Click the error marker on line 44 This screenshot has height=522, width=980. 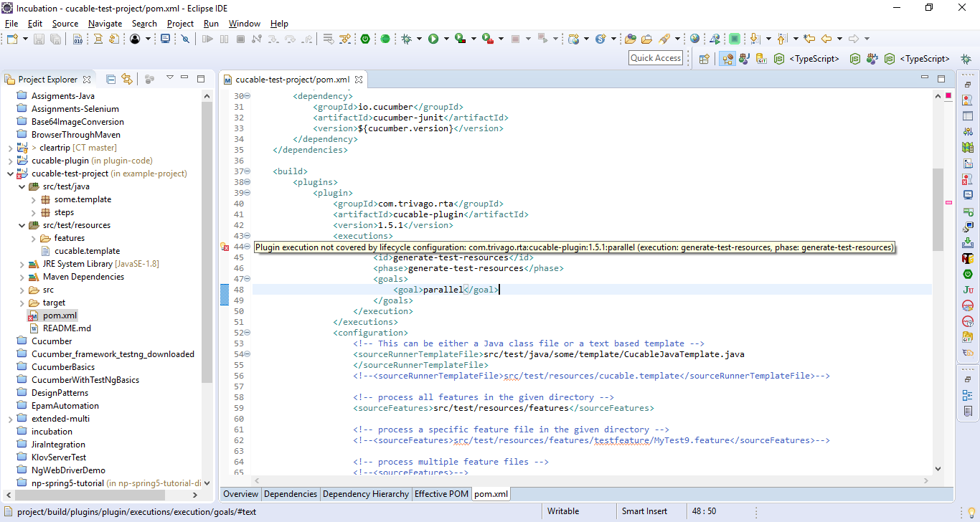225,247
